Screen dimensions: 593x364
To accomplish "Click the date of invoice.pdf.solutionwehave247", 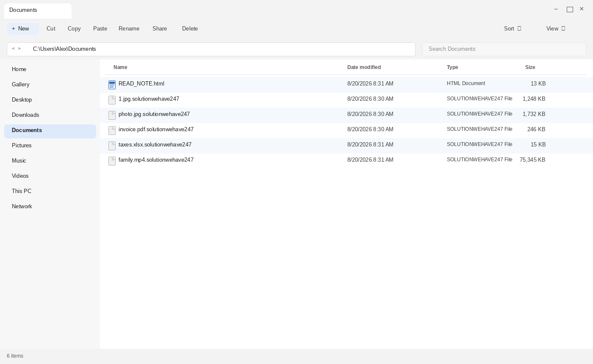I will click(x=370, y=130).
